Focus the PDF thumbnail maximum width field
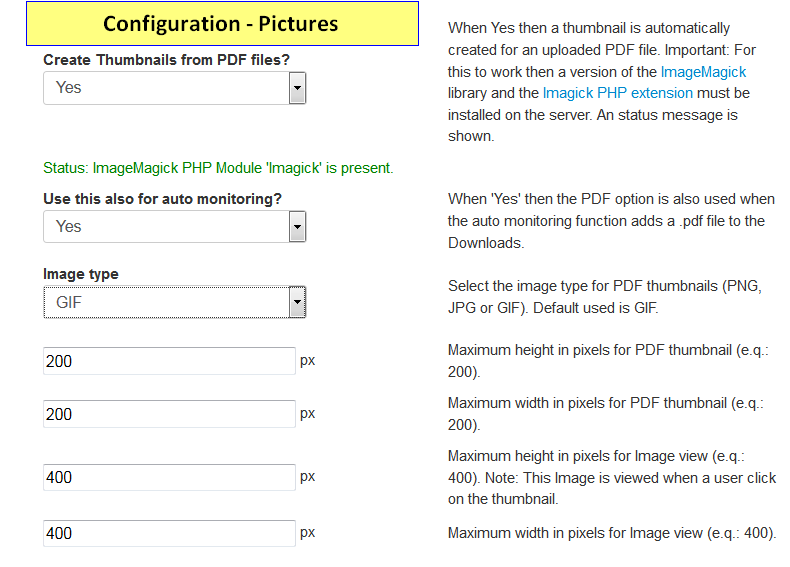The width and height of the screenshot is (790, 567). tap(169, 414)
